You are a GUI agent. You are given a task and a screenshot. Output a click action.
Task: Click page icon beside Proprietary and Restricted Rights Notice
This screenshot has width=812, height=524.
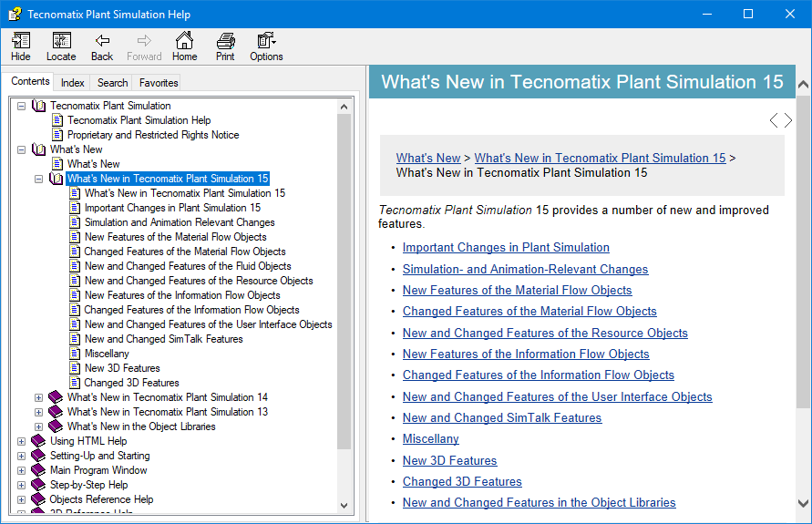[57, 135]
